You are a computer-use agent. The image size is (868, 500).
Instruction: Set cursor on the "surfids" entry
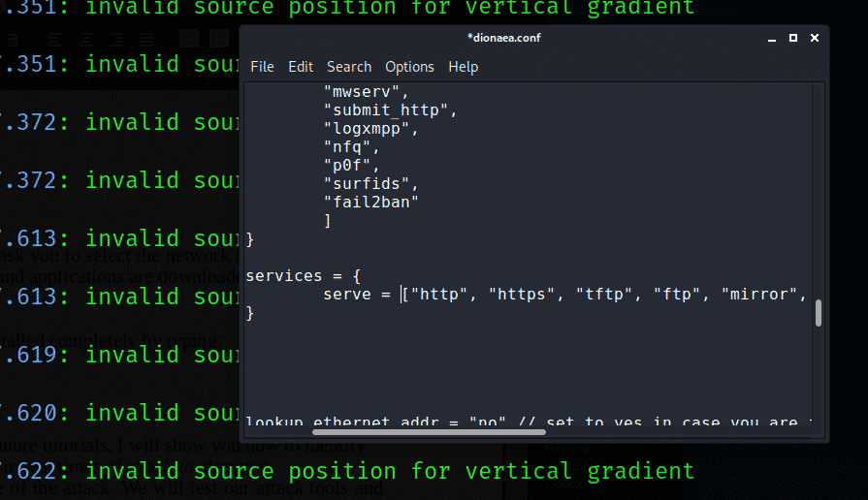click(x=370, y=184)
